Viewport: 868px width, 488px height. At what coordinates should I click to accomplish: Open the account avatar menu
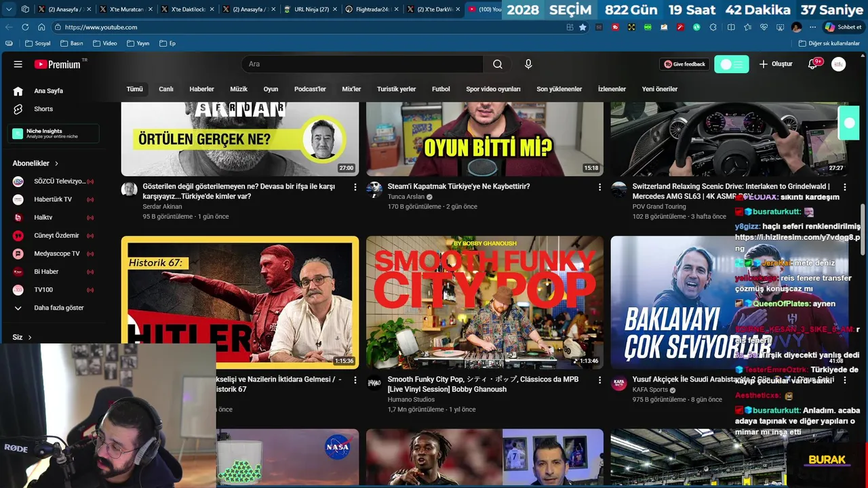[839, 64]
